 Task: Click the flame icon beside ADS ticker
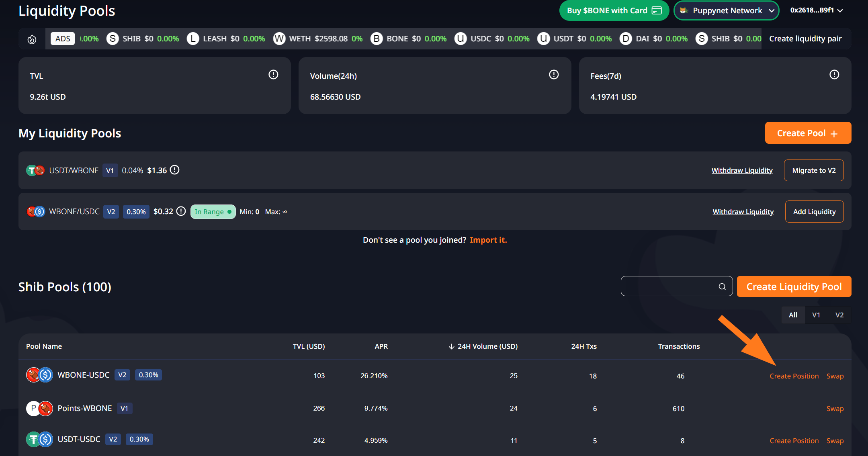point(32,39)
